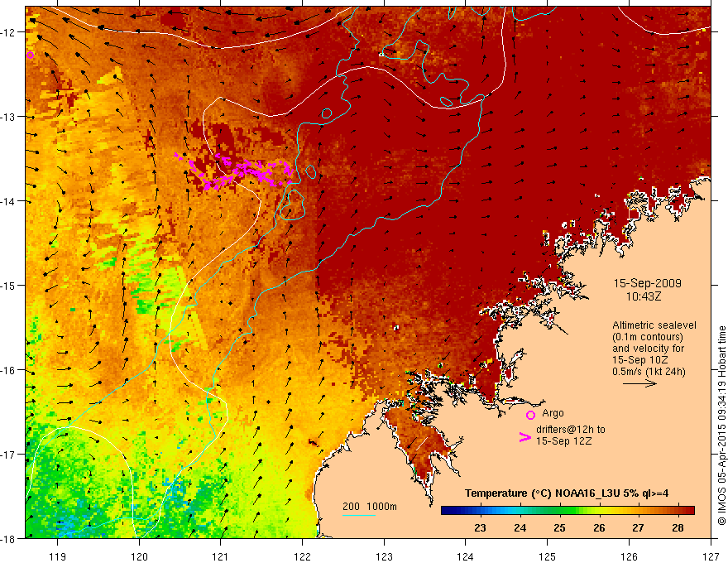Click the -18 latitude axis label
Viewport: 728px width, 563px height.
coord(8,538)
